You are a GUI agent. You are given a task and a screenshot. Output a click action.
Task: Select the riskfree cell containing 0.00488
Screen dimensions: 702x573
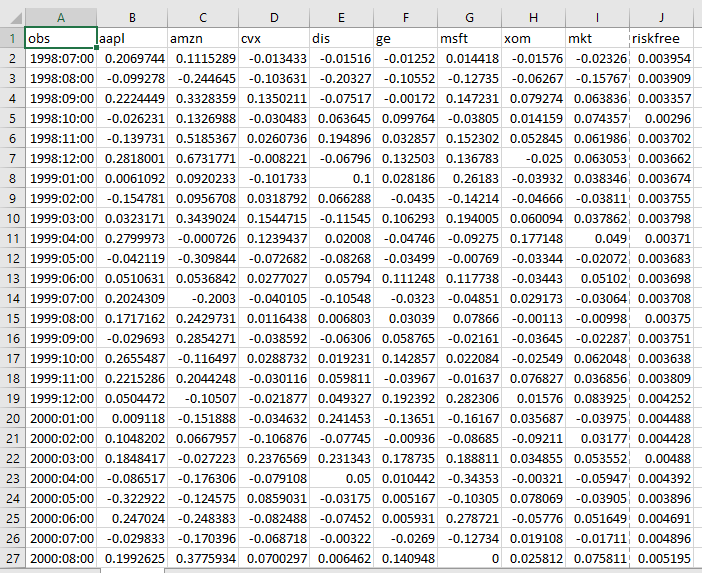[x=661, y=458]
